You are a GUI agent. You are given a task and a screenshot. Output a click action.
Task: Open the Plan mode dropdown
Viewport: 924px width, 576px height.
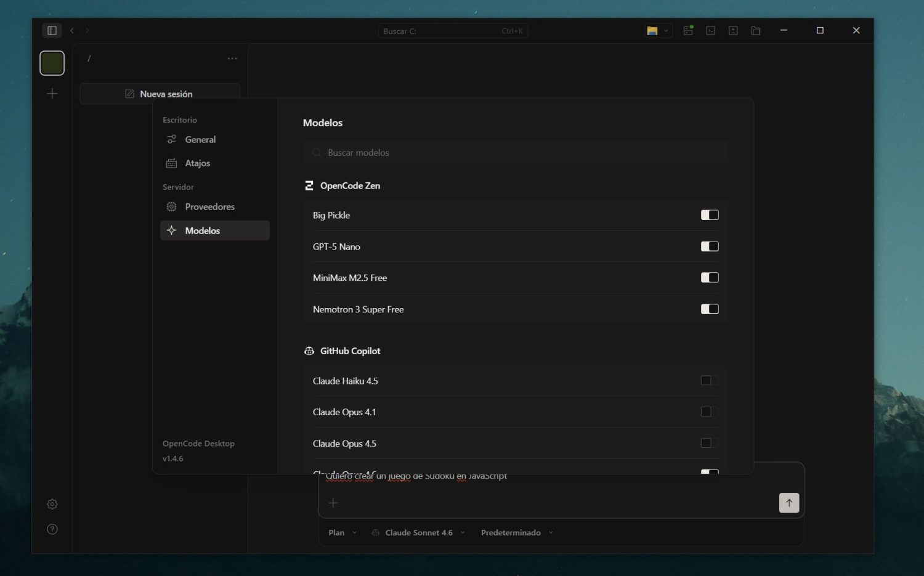tap(341, 532)
